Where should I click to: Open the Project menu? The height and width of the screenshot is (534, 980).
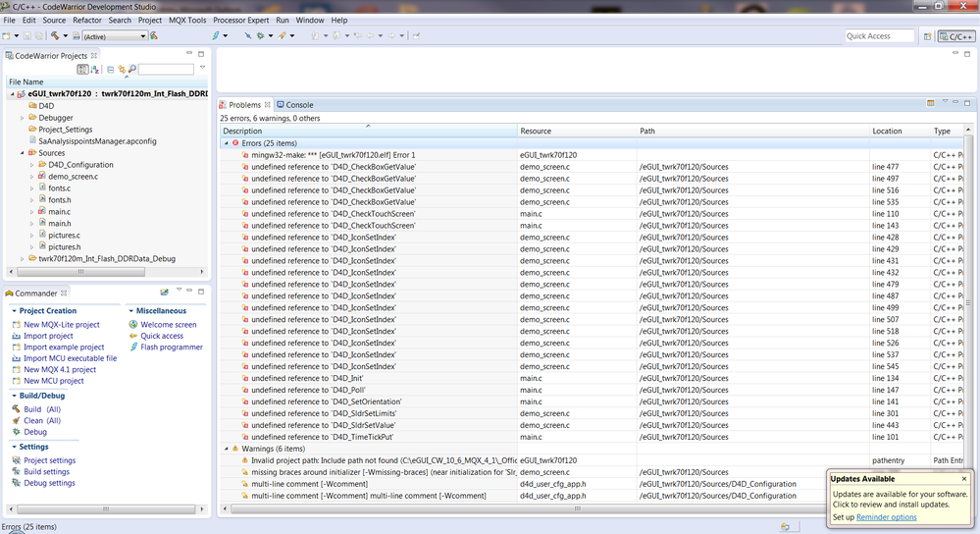[150, 20]
